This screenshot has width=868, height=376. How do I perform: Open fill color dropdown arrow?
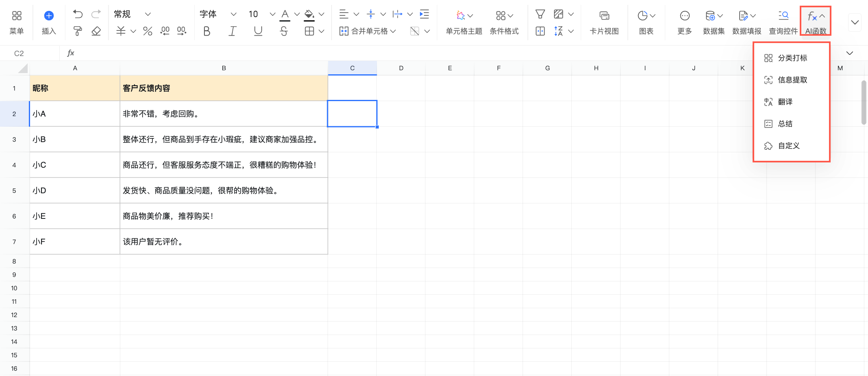pyautogui.click(x=321, y=15)
